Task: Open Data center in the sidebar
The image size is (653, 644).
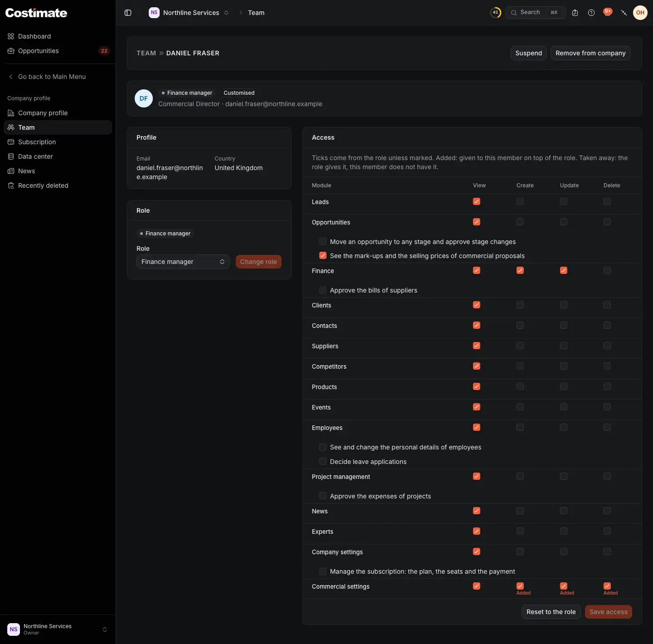Action: [58, 156]
